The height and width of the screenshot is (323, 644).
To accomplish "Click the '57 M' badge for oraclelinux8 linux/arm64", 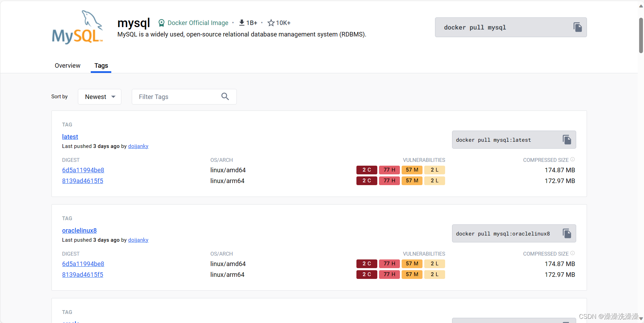I will (x=412, y=274).
